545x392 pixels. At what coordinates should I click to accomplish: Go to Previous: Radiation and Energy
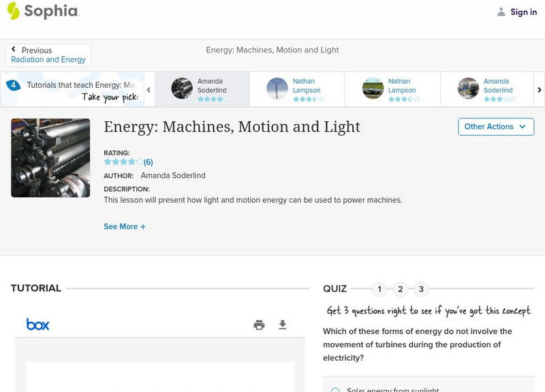[48, 55]
